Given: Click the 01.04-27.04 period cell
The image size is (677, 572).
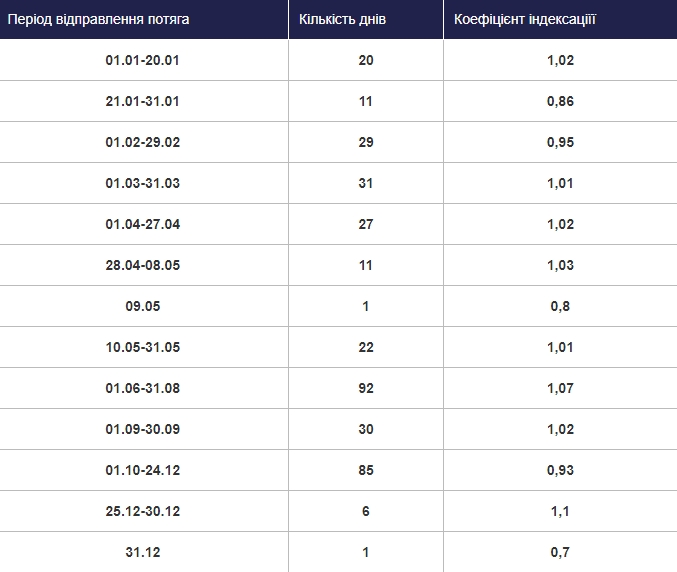Looking at the screenshot, I should [x=142, y=224].
